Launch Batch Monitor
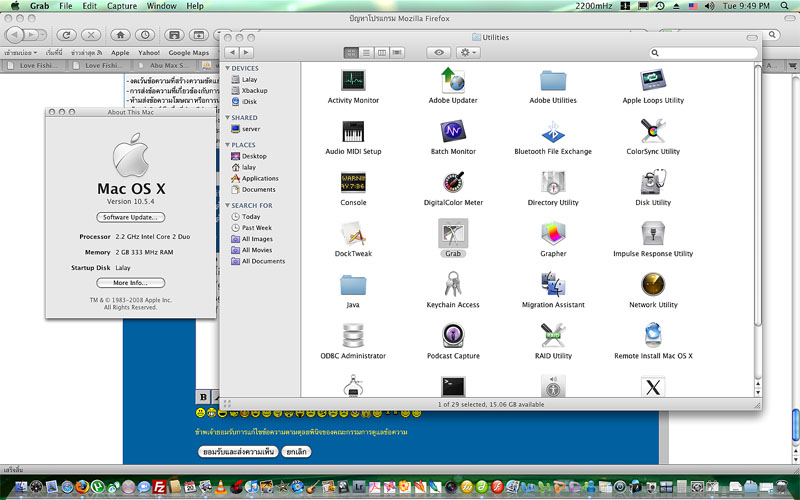Viewport: 800px width, 500px height. click(x=453, y=132)
